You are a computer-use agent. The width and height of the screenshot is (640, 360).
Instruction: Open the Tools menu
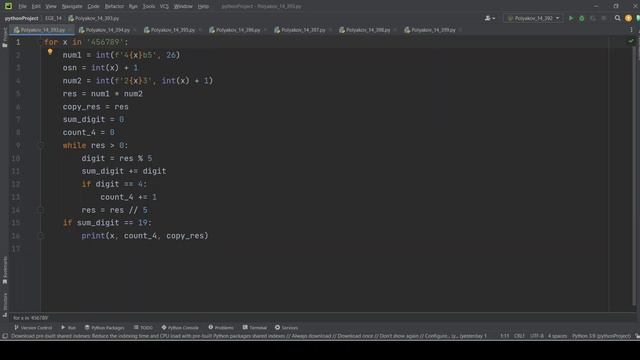(149, 7)
